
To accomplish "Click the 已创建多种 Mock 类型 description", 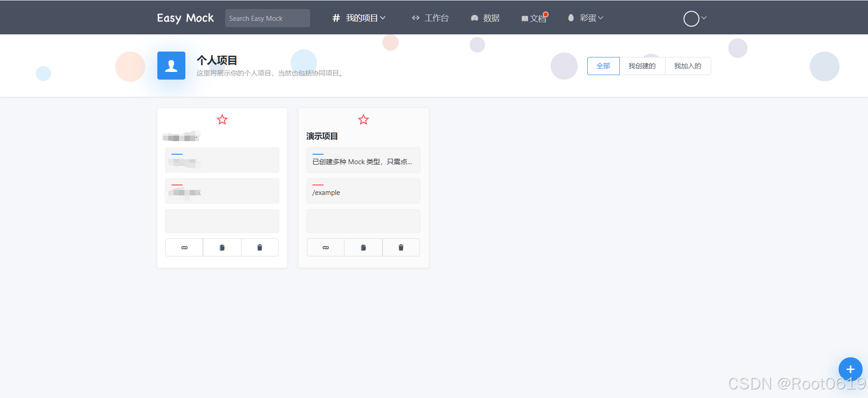I will [x=363, y=160].
